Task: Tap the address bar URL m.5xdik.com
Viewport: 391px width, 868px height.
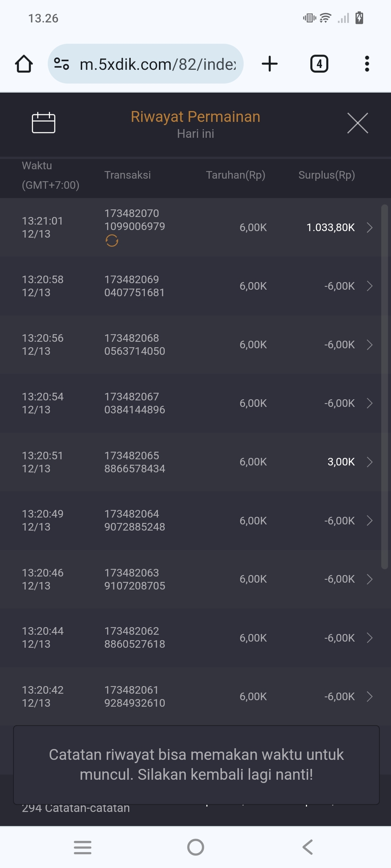Action: click(157, 64)
